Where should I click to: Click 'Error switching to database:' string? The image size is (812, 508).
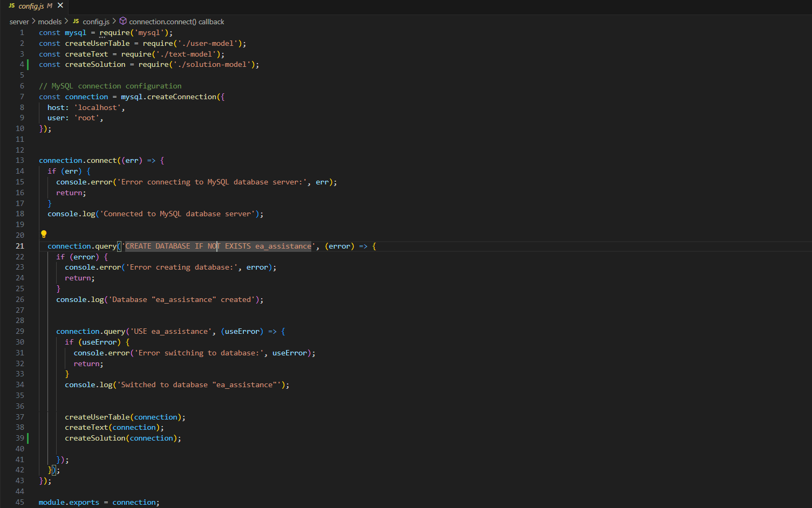(199, 353)
